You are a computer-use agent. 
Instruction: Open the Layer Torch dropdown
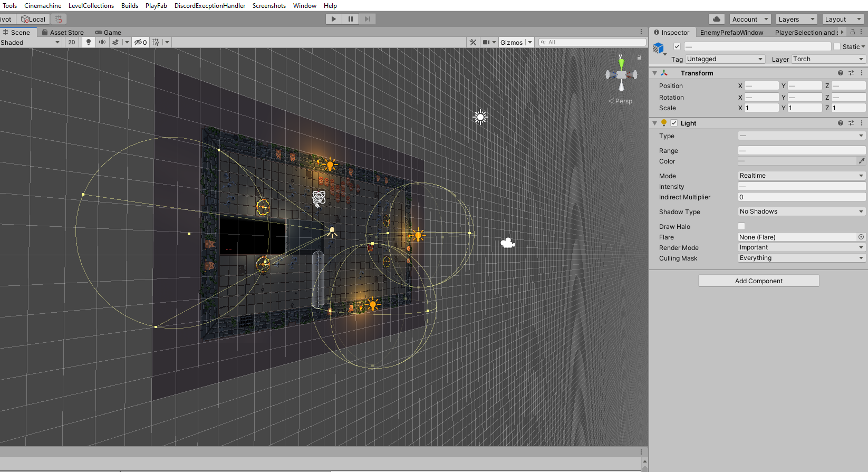(828, 59)
